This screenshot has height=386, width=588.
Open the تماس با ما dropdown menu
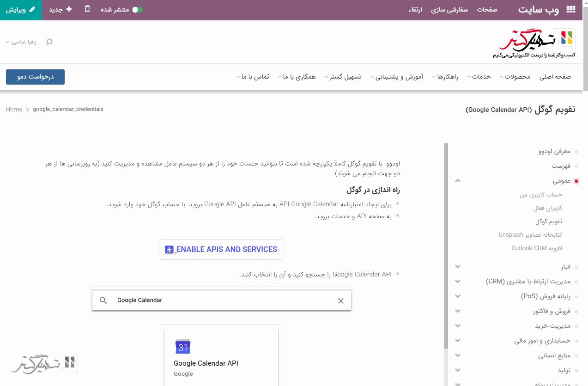point(253,77)
